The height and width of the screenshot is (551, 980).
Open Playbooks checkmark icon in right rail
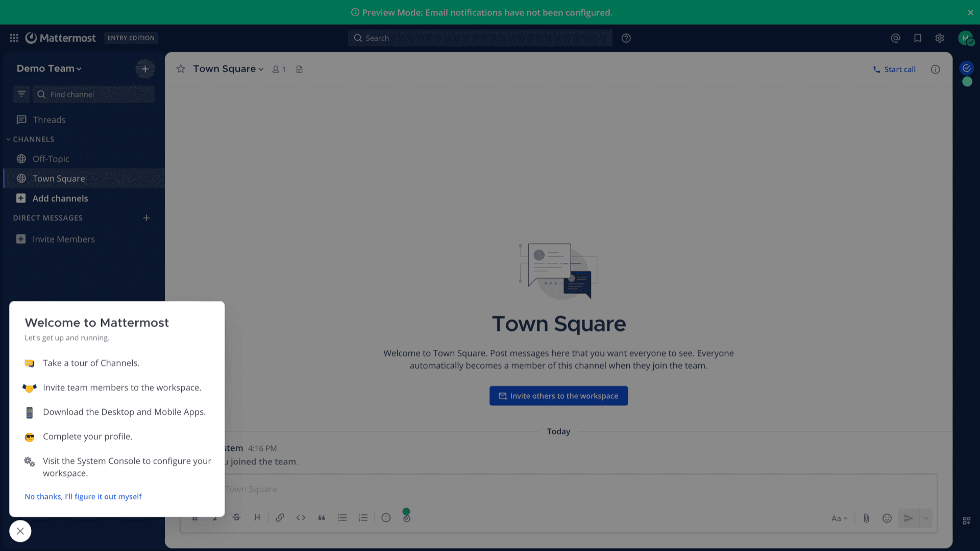tap(967, 68)
